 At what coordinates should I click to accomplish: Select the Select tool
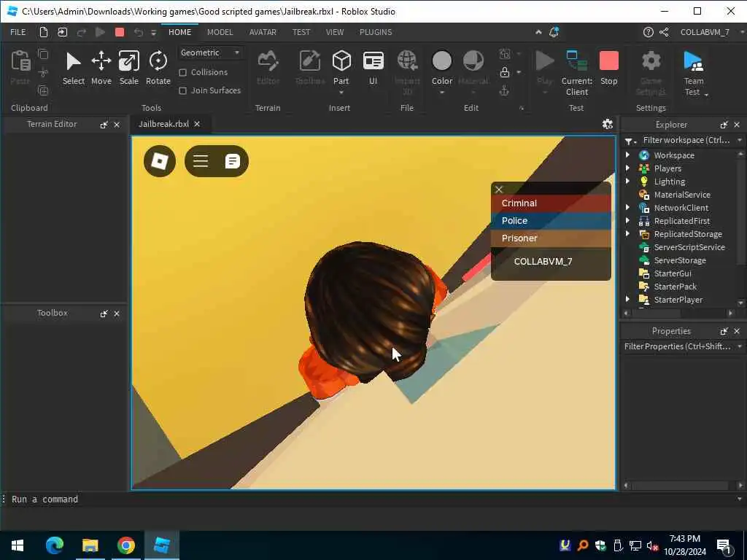(x=74, y=69)
